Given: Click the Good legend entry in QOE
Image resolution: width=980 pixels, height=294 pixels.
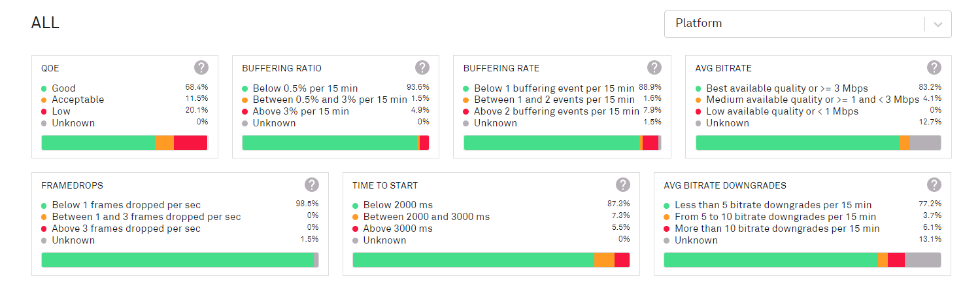Looking at the screenshot, I should [x=63, y=88].
